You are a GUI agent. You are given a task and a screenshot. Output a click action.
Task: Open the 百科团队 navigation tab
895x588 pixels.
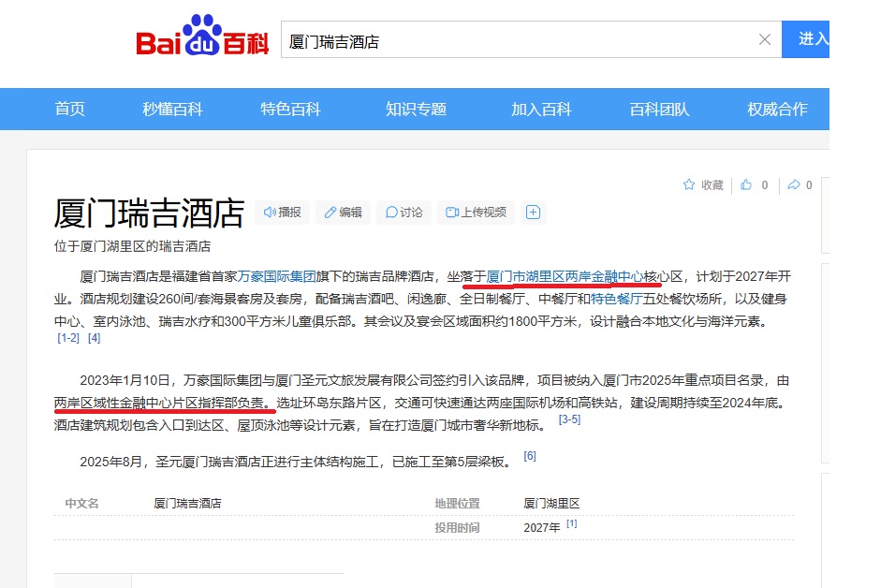coord(659,109)
